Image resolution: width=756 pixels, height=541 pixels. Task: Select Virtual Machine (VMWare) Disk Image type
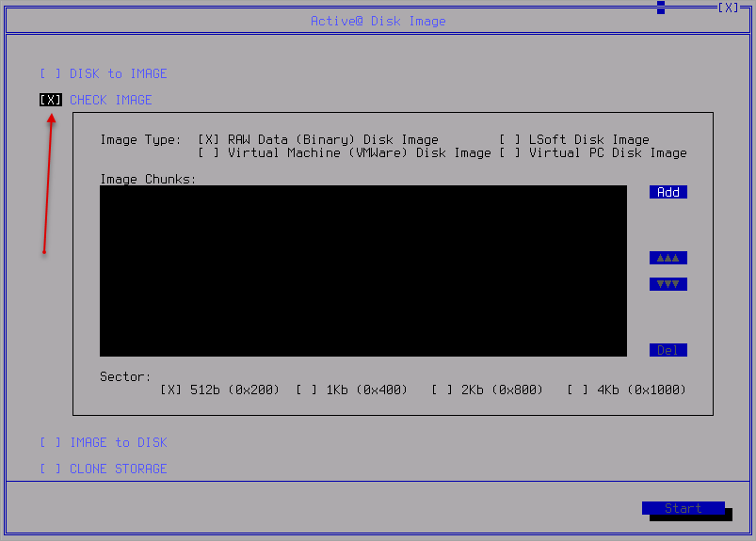[x=345, y=153]
